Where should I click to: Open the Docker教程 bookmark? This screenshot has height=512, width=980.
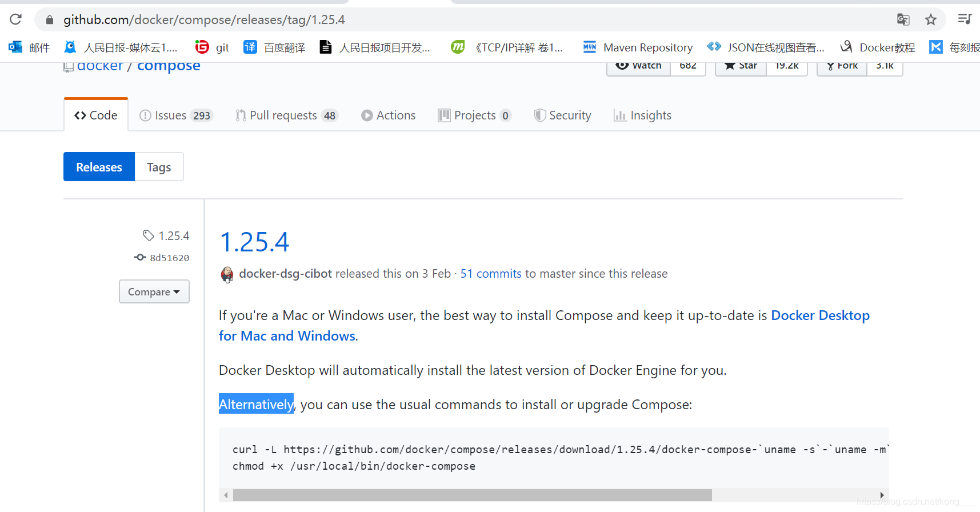coord(877,47)
